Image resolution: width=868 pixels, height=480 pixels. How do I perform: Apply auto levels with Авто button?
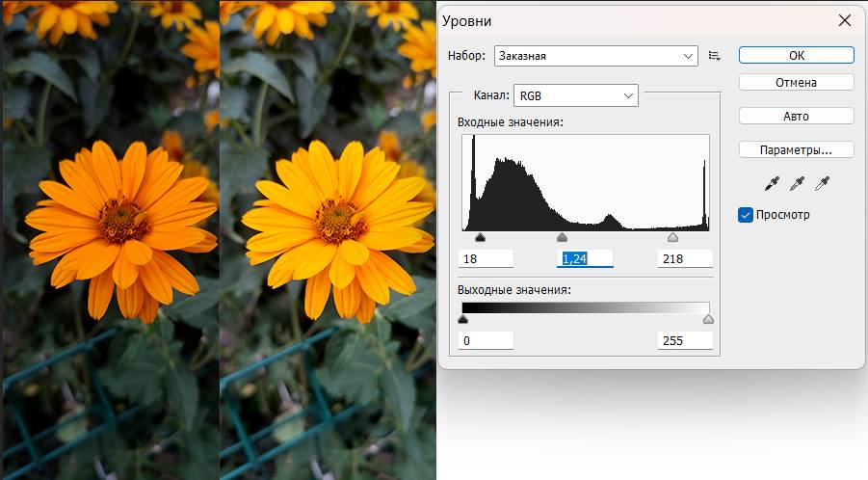tap(796, 116)
